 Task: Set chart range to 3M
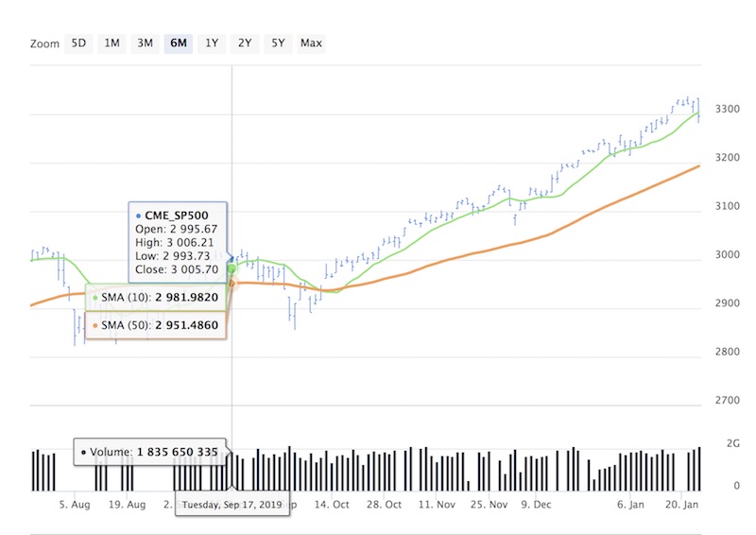tap(145, 43)
